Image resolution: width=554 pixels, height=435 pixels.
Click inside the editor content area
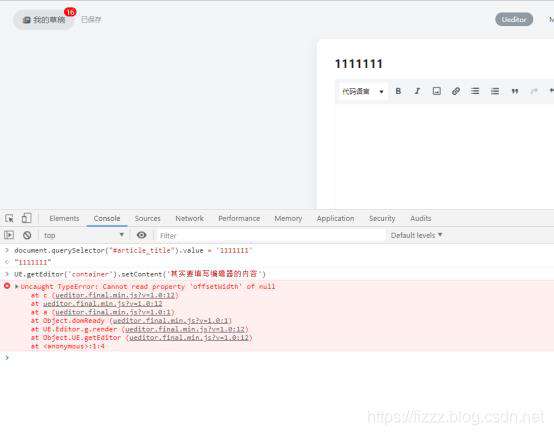click(444, 156)
